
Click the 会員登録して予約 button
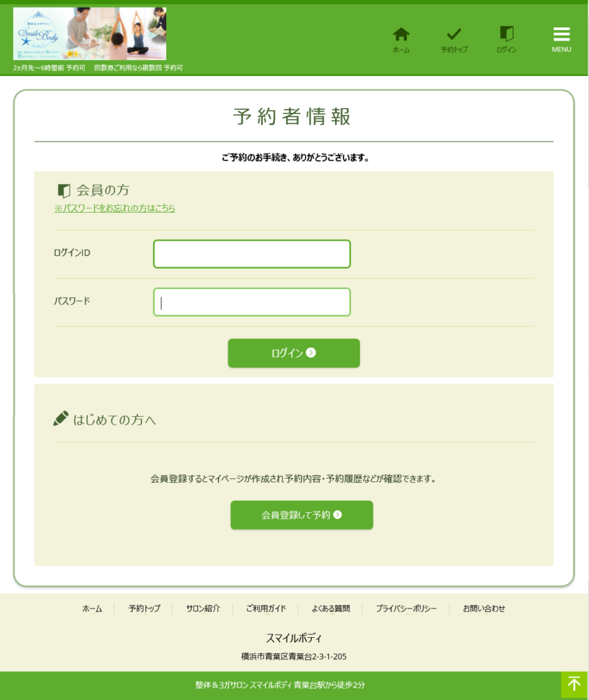click(302, 515)
